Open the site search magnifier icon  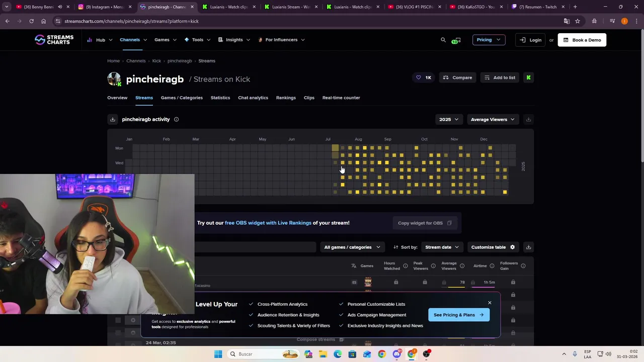(443, 40)
